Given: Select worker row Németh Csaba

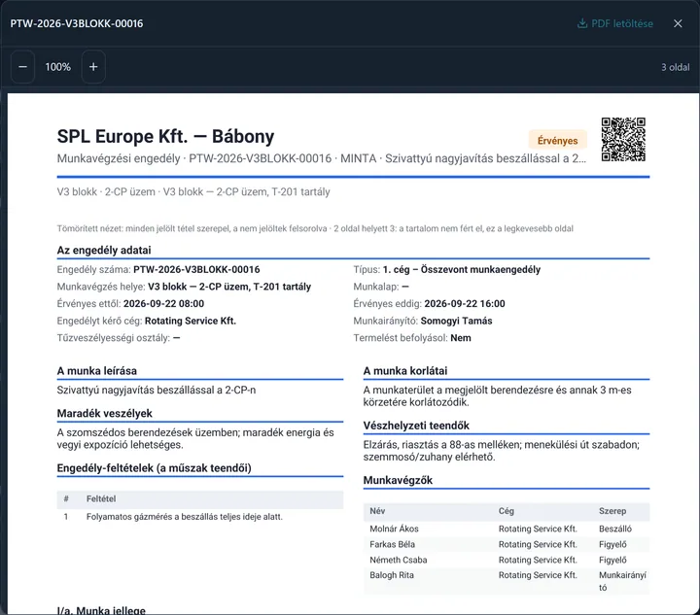Looking at the screenshot, I should tap(507, 560).
